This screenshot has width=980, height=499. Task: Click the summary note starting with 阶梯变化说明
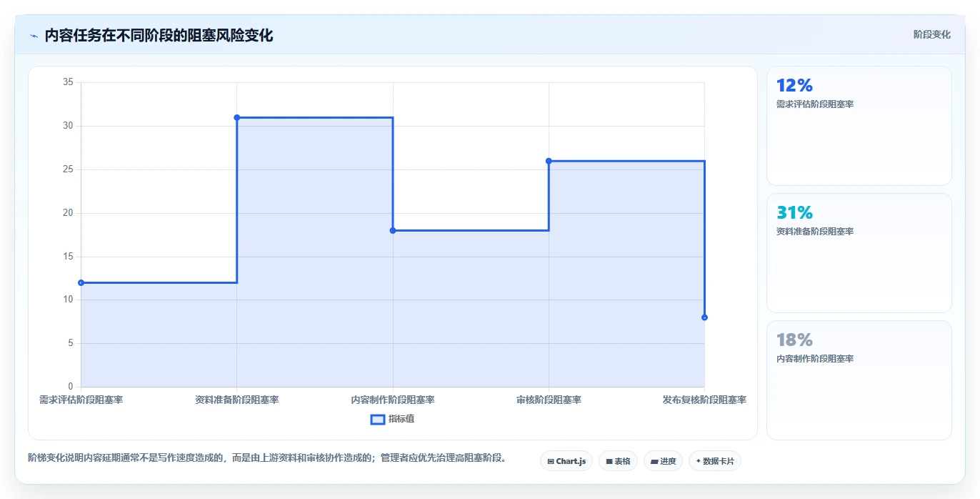(x=267, y=458)
